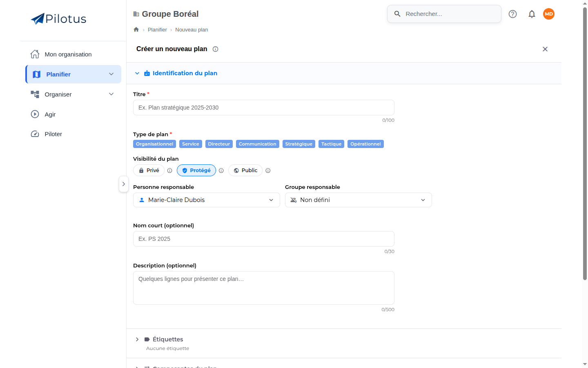Open notifications bell icon

point(532,14)
